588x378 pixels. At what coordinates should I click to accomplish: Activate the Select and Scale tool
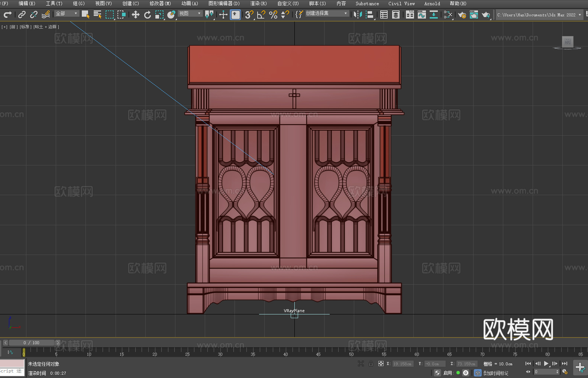coord(159,14)
